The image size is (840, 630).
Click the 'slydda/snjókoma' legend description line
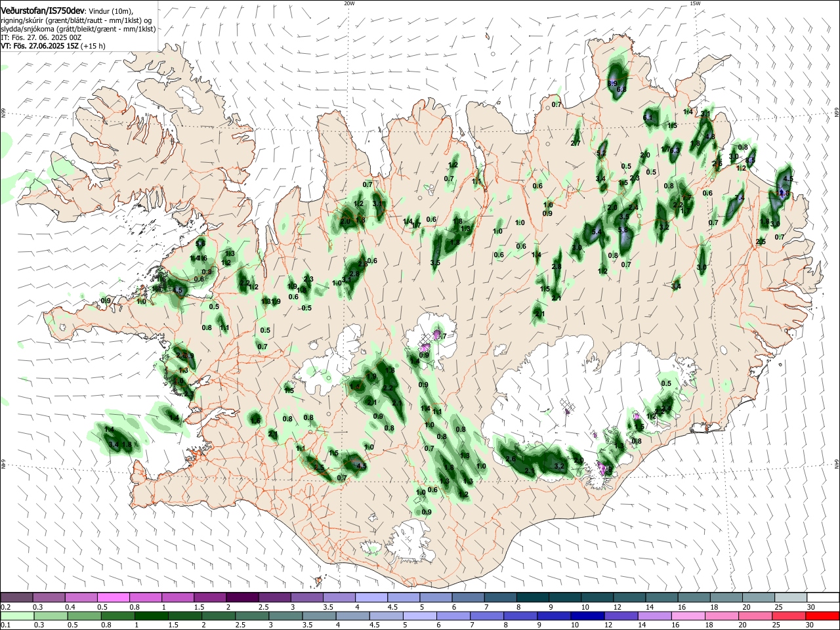pos(78,29)
